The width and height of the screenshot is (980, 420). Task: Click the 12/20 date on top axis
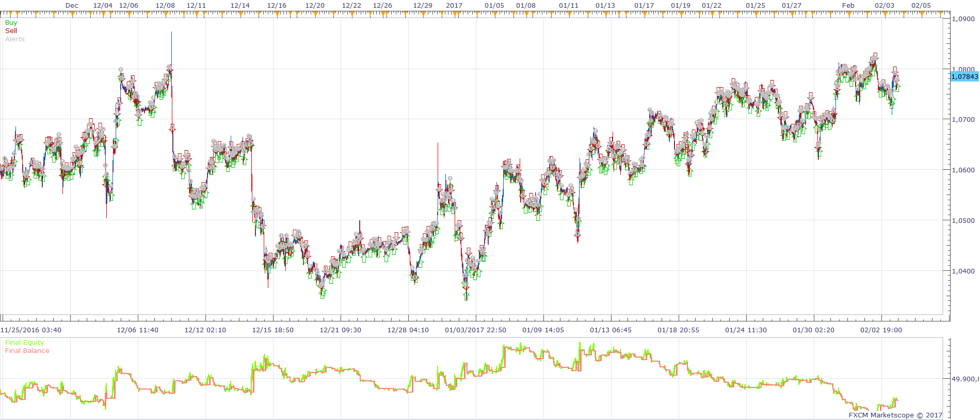pos(315,6)
